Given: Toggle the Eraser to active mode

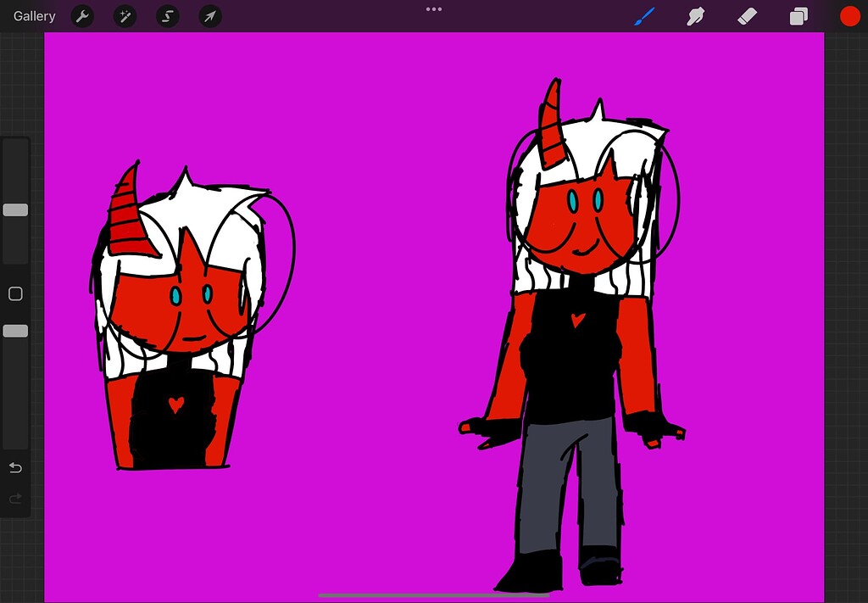Looking at the screenshot, I should click(745, 16).
